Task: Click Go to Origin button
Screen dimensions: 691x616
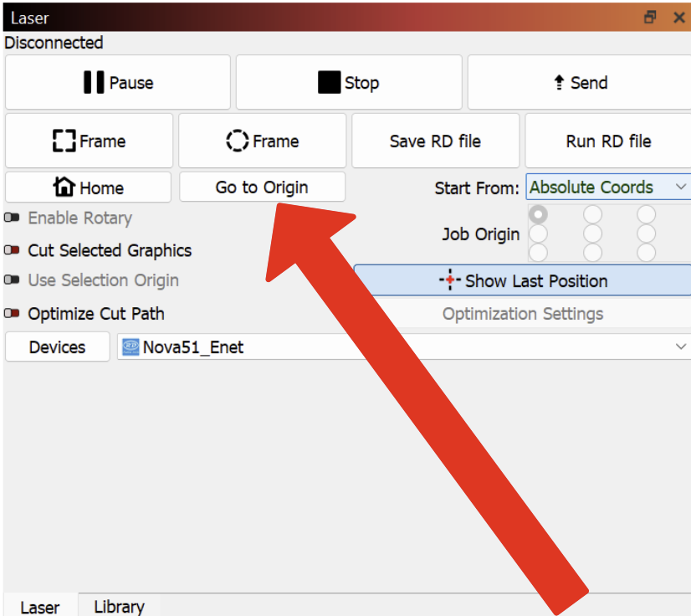Action: [262, 187]
